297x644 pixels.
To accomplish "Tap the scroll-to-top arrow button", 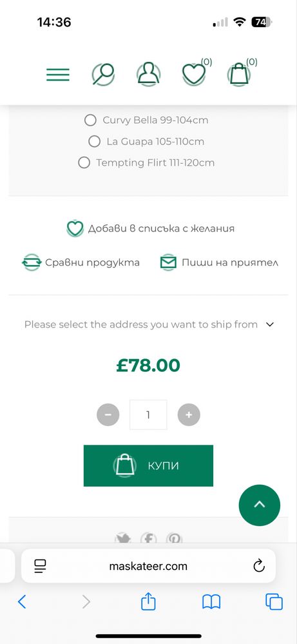I will (259, 505).
